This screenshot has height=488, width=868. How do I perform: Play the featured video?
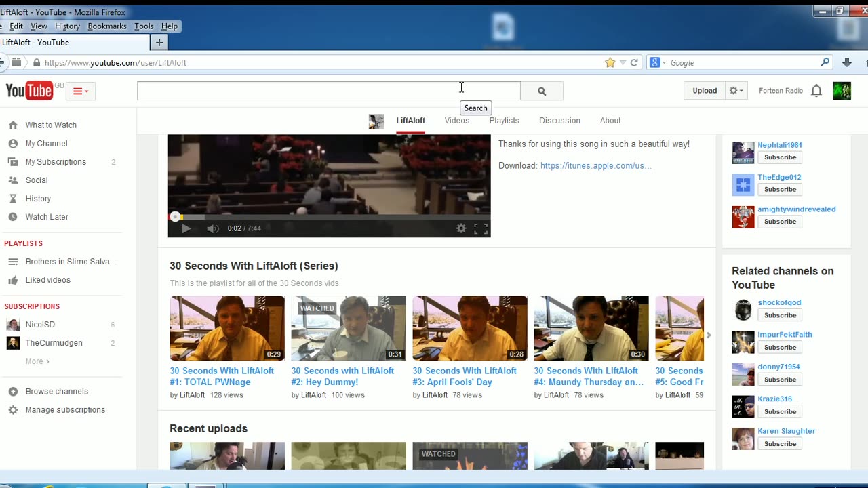coord(186,228)
